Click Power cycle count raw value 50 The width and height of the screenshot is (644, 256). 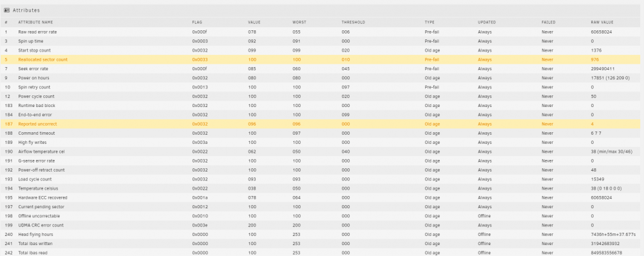point(593,96)
